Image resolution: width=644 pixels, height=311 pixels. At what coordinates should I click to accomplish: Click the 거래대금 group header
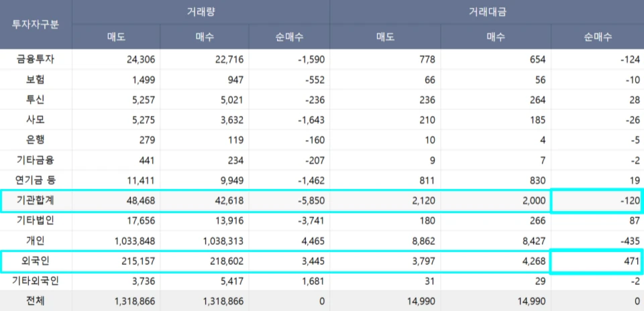coord(486,12)
